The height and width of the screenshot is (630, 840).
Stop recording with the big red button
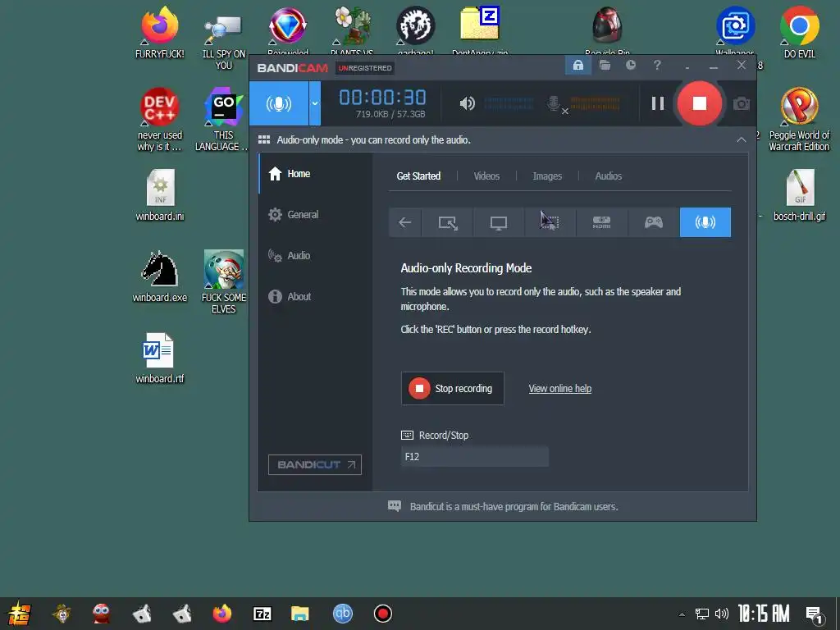click(699, 103)
